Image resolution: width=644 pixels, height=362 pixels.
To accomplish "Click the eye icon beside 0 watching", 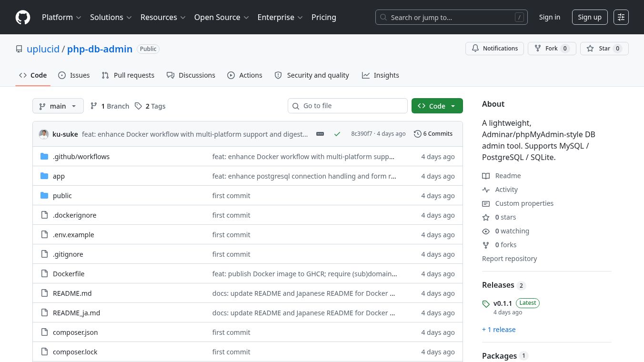I will [486, 231].
